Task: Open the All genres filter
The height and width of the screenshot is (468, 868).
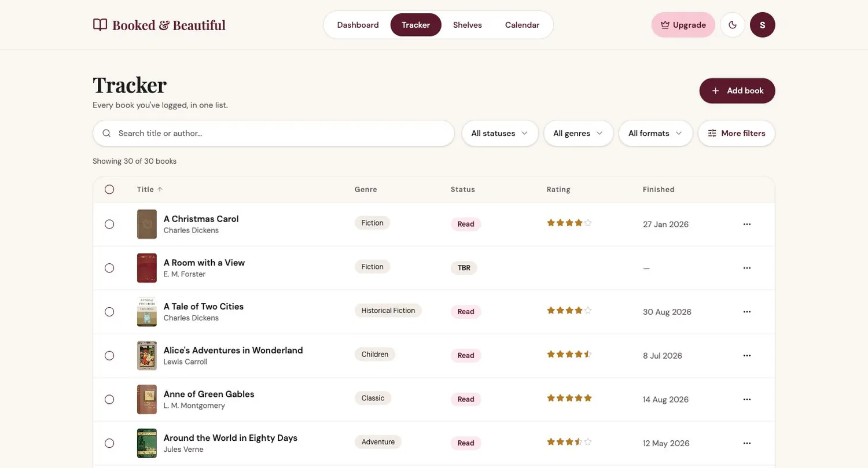Action: tap(579, 134)
